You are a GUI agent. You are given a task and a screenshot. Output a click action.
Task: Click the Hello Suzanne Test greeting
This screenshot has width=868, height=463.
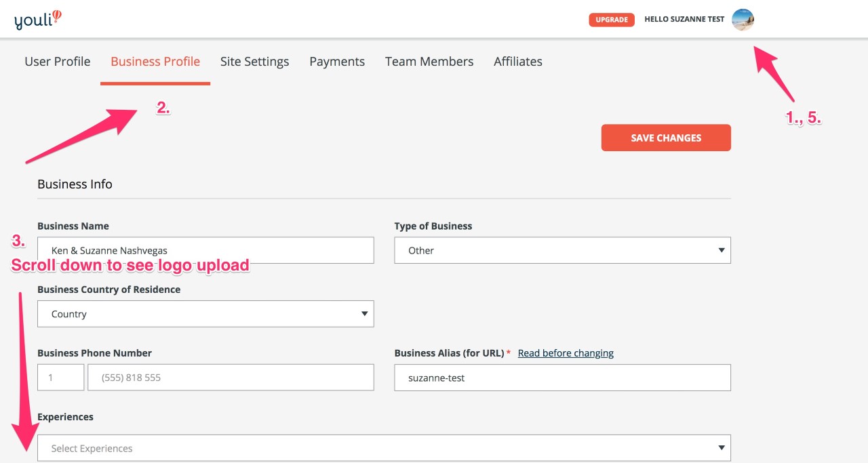684,20
